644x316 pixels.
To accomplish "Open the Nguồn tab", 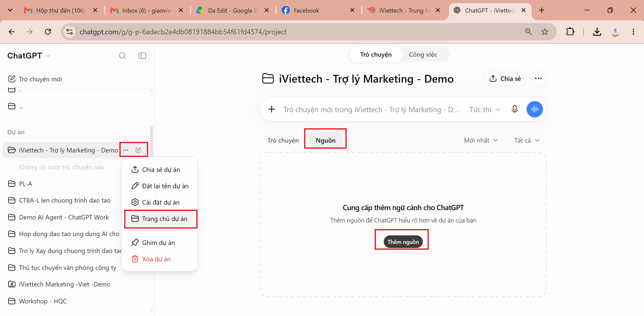I will coord(326,140).
